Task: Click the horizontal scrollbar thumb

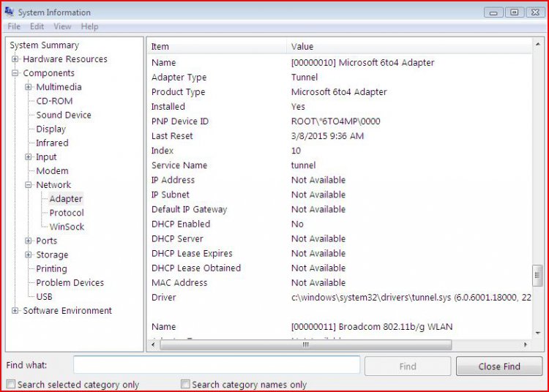Action: tap(306, 344)
